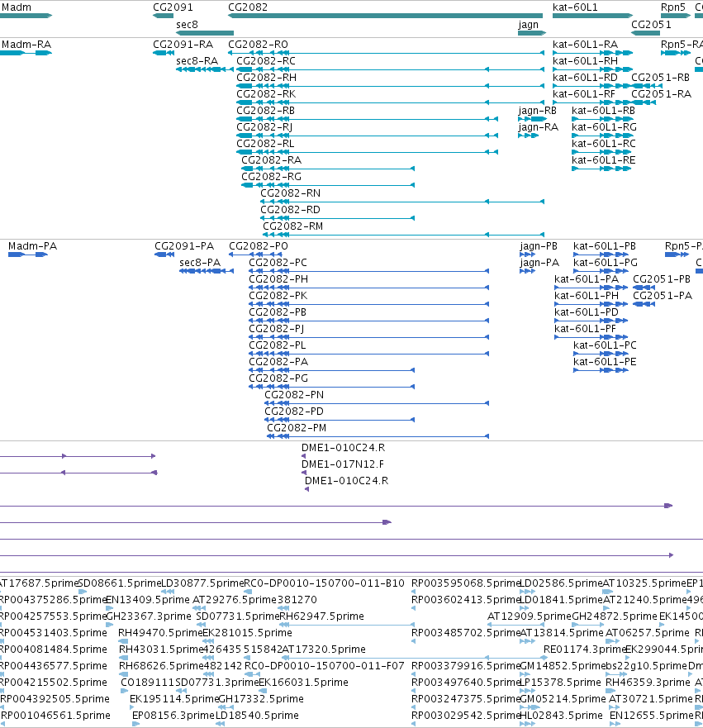Select protein CG2082-PN
The width and height of the screenshot is (703, 728).
coord(294,395)
